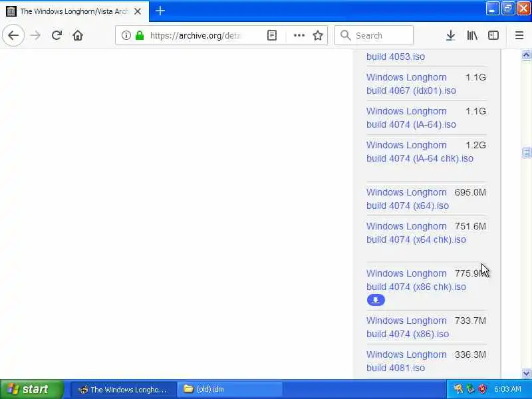532x399 pixels.
Task: Click the first system tray icon
Action: 458,389
